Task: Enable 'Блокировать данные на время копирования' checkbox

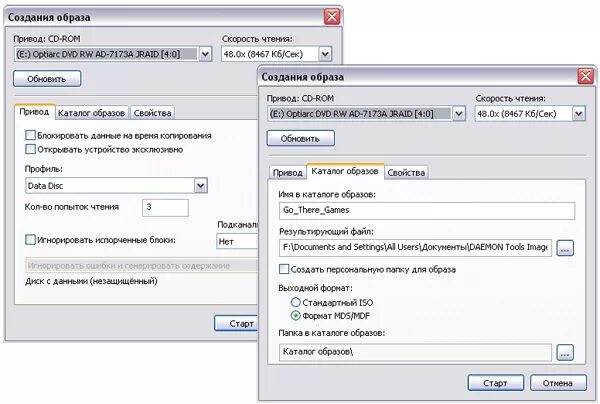Action: click(x=31, y=135)
